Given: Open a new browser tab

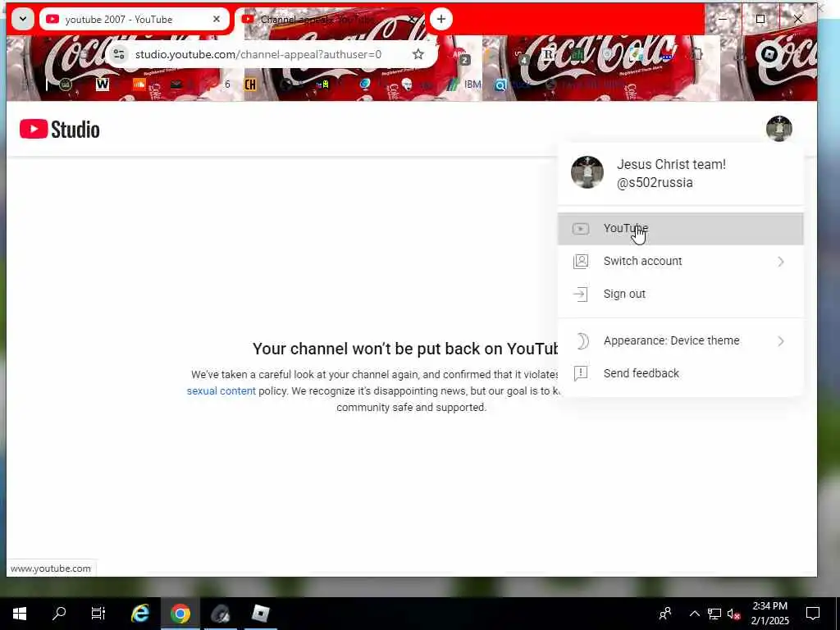Looking at the screenshot, I should pyautogui.click(x=441, y=20).
